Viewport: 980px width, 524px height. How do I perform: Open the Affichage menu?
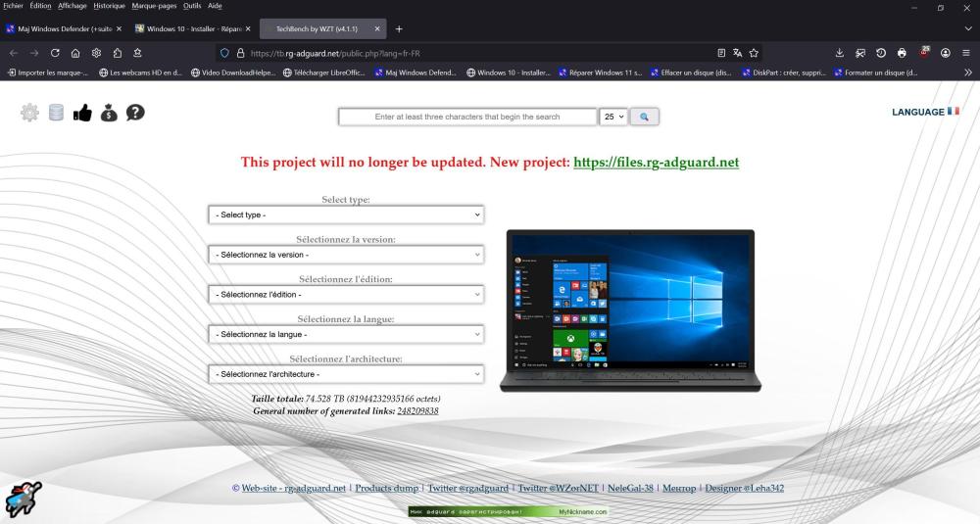click(x=73, y=6)
